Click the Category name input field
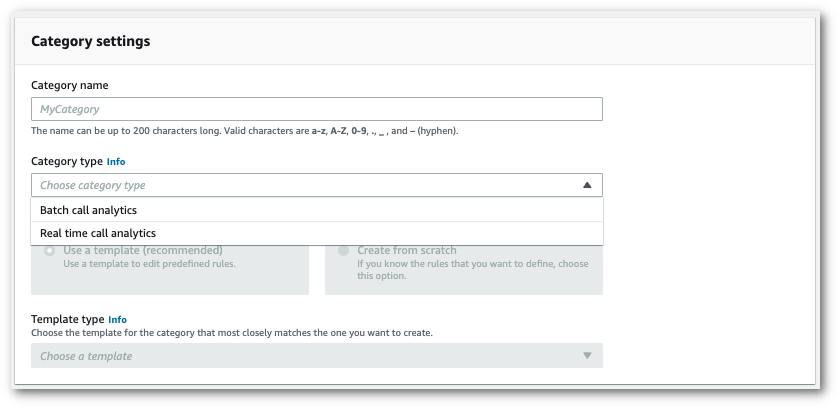Screen dimensions: 839x408 pyautogui.click(x=316, y=109)
